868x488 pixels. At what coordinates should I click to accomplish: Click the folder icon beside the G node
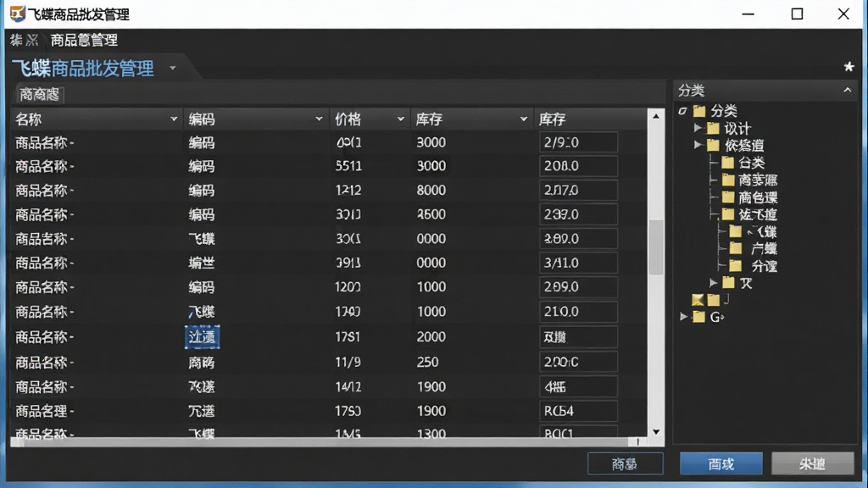click(x=699, y=317)
